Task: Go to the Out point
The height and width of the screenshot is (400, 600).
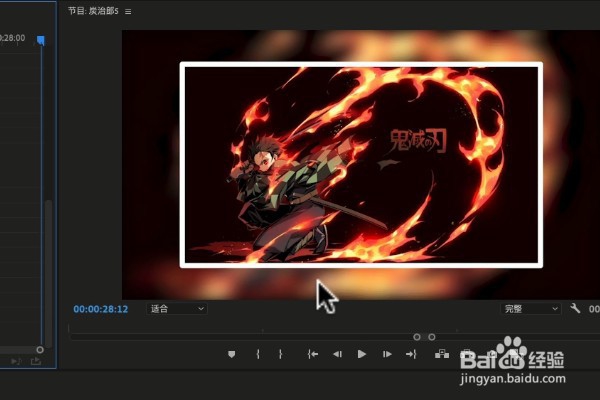Action: [411, 354]
